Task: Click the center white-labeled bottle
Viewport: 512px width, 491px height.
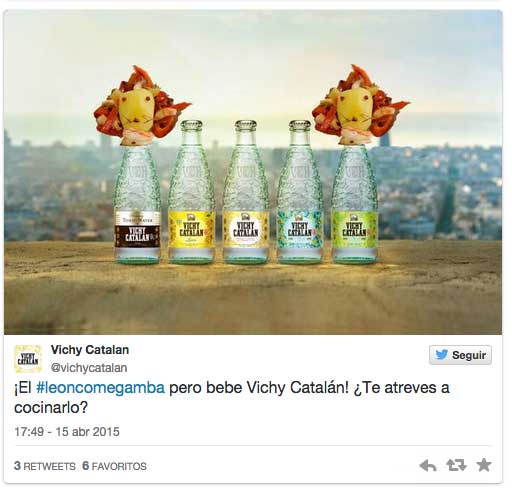Action: click(246, 192)
